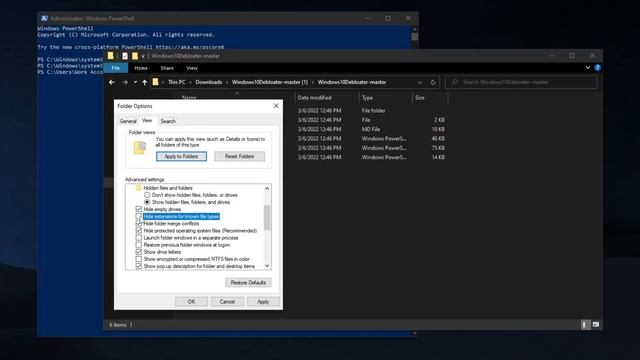
Task: Refresh the Windows10Debloater-master folder view
Action: tap(433, 82)
